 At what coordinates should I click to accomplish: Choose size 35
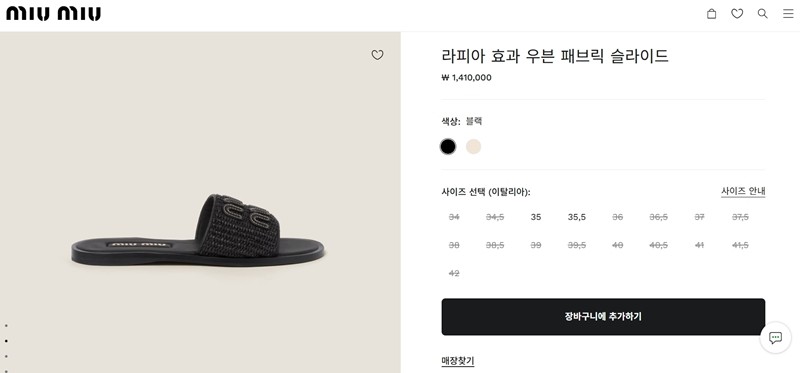pos(536,217)
